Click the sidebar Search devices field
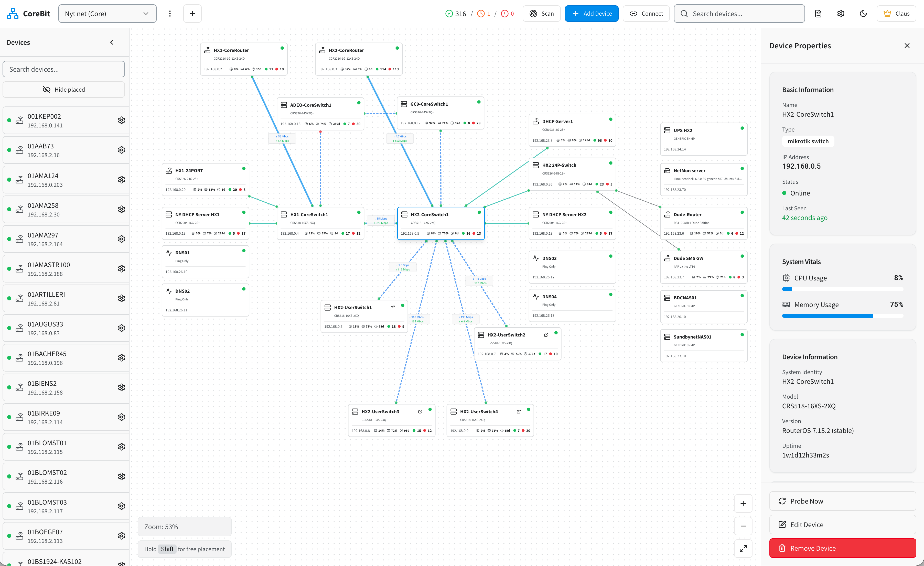This screenshot has height=566, width=924. click(64, 69)
